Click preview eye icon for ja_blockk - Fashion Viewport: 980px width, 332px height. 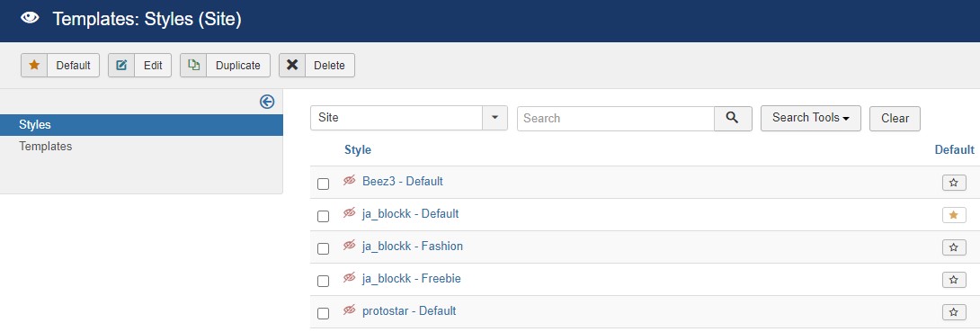click(350, 246)
